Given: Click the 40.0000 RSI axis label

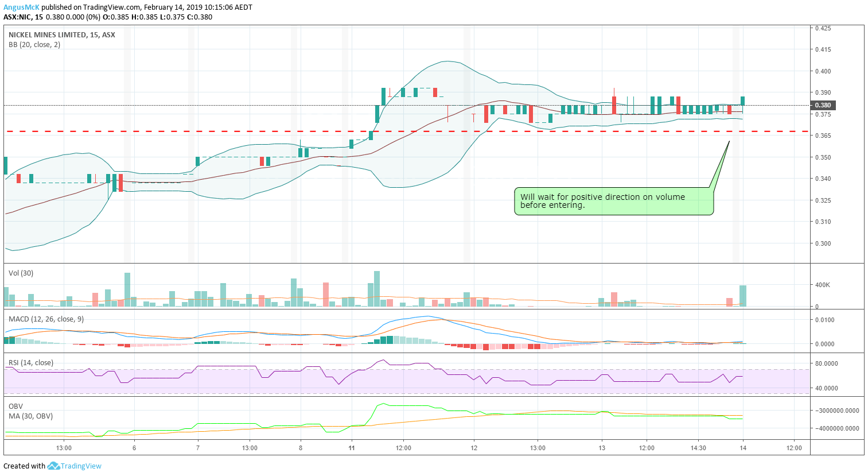Looking at the screenshot, I should (827, 388).
